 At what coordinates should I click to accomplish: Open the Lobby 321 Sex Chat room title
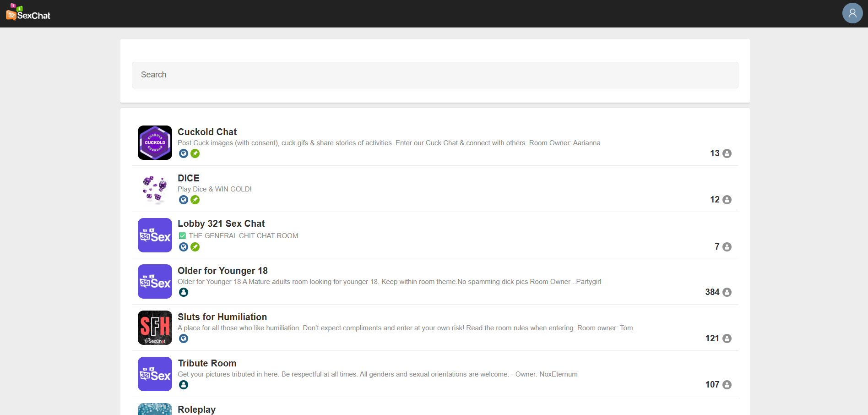click(221, 224)
